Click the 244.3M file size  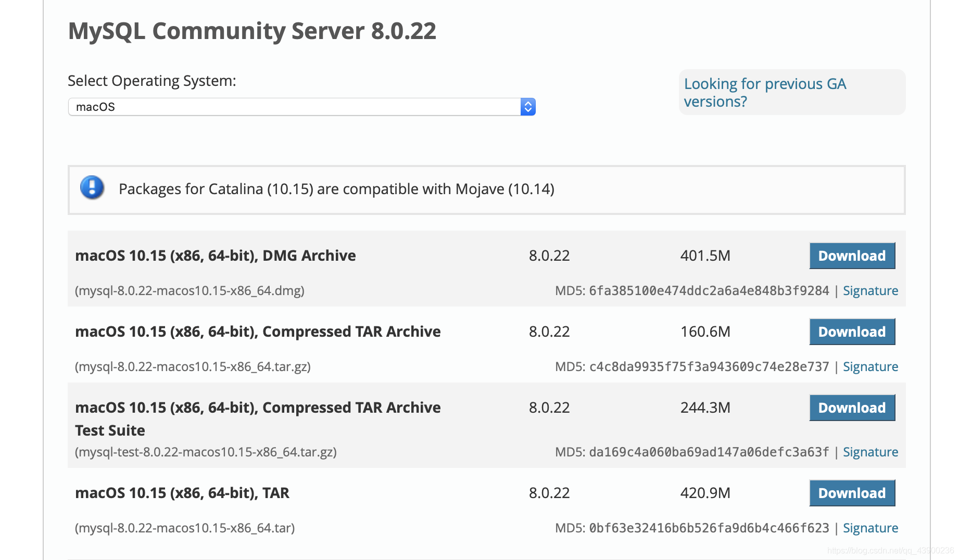[705, 408]
